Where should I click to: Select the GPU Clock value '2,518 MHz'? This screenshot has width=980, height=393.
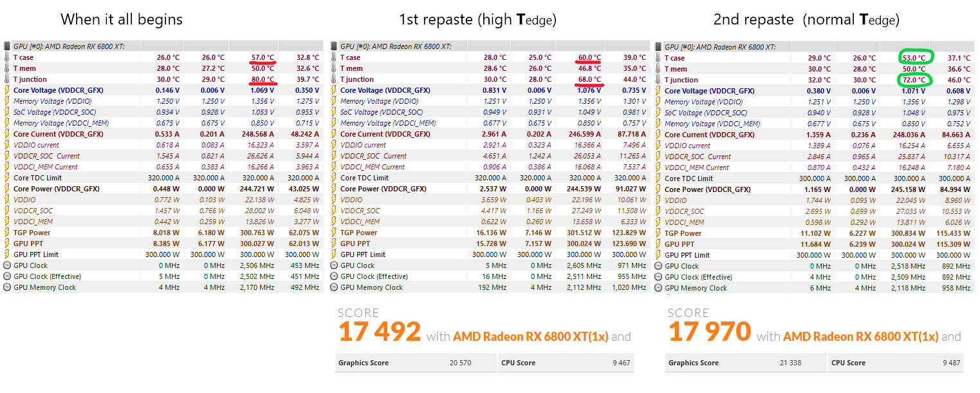(x=909, y=266)
